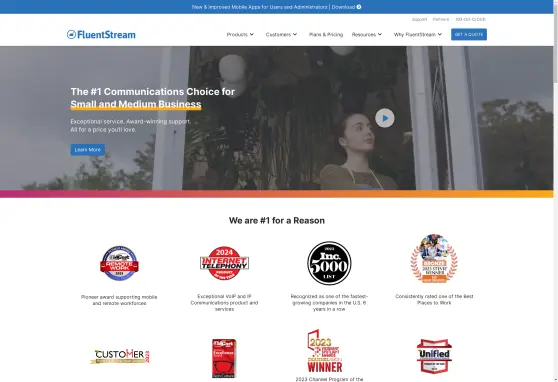Expand the Resources dropdown menu
This screenshot has height=382, width=558.
click(367, 35)
